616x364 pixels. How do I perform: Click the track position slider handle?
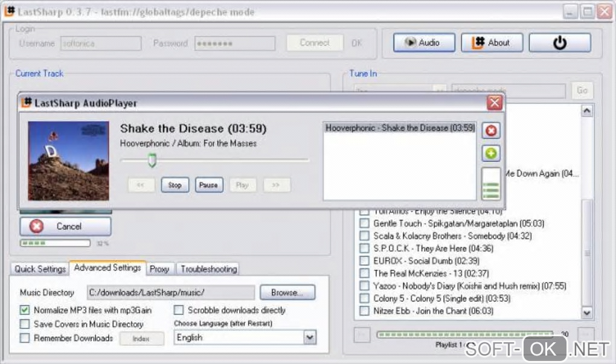tap(152, 160)
